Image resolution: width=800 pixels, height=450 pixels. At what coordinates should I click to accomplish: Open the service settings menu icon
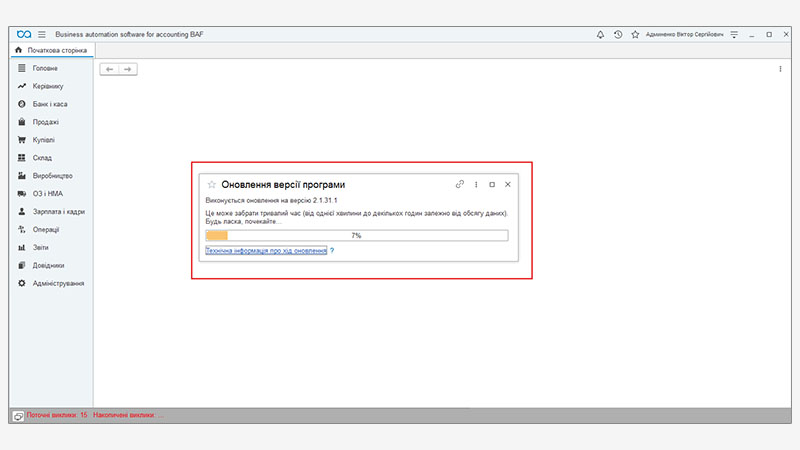734,34
